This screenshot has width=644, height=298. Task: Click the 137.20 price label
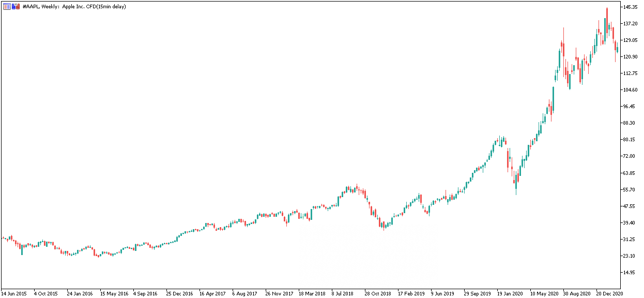click(631, 23)
